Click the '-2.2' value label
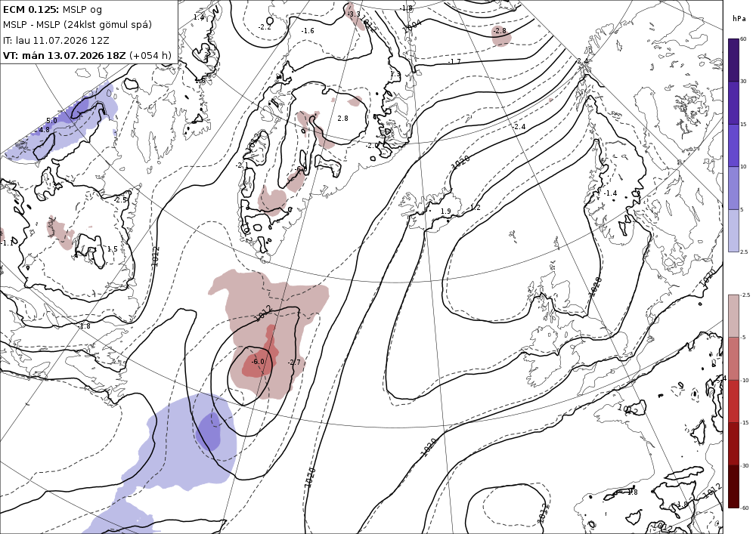Screen dimensions: 756x534 point(265,27)
